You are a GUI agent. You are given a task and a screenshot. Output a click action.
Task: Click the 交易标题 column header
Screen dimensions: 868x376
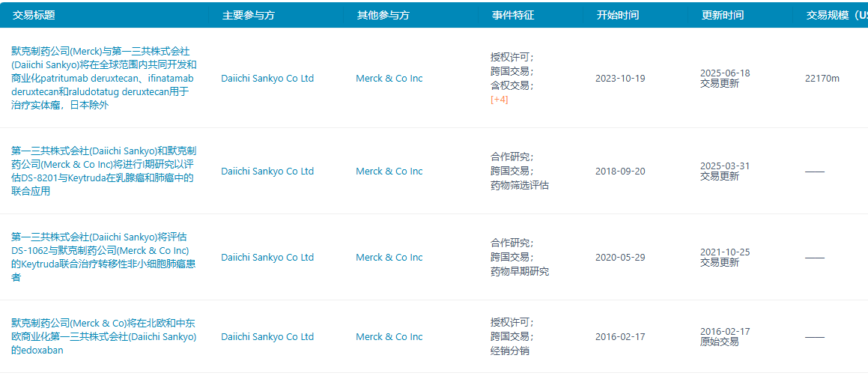33,16
